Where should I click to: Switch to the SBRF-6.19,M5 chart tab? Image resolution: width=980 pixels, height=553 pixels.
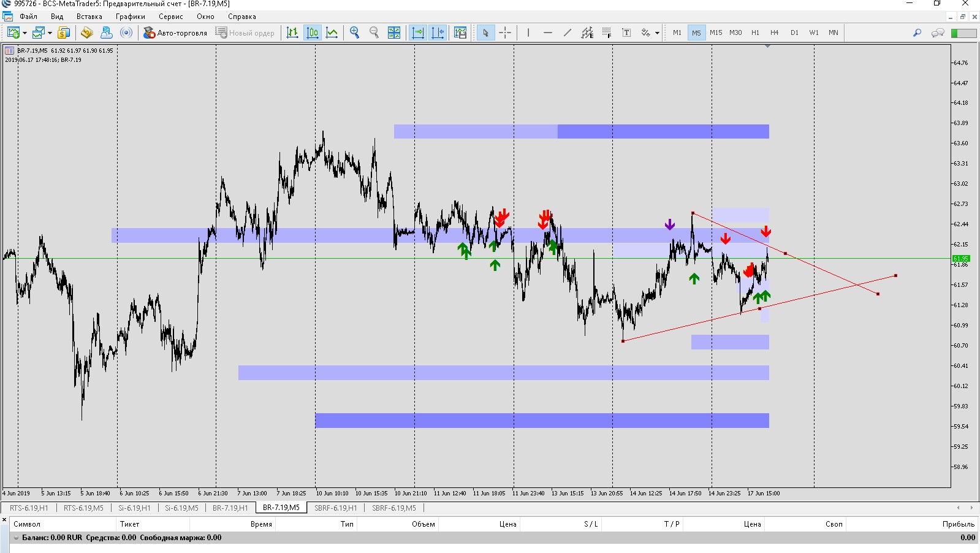(394, 508)
